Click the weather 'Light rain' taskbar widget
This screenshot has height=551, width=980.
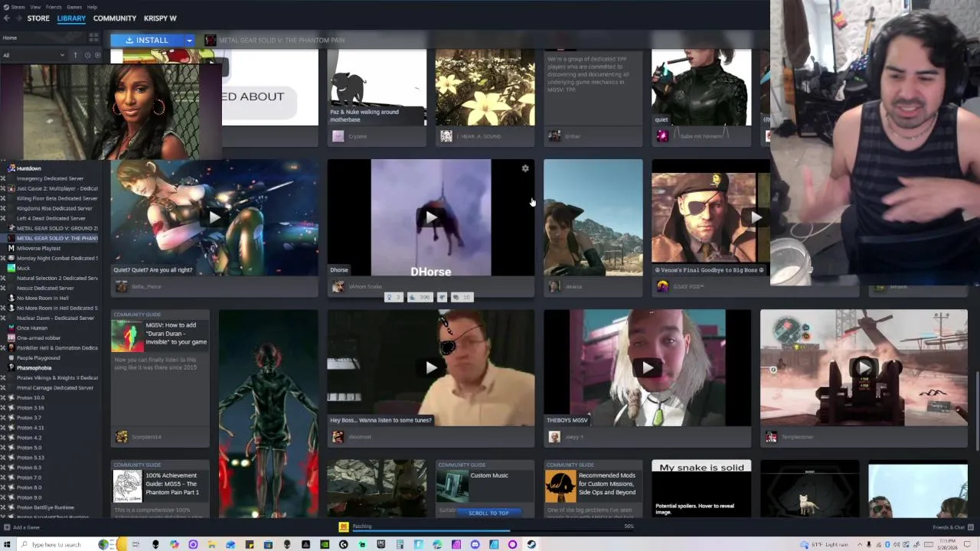click(x=825, y=544)
